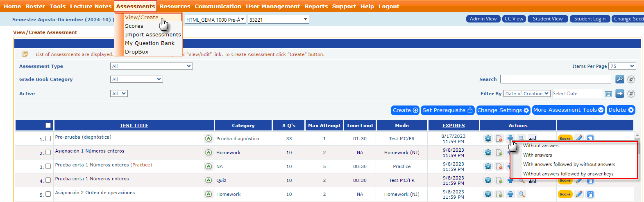Click the Create button
This screenshot has width=644, height=202.
coord(405,110)
